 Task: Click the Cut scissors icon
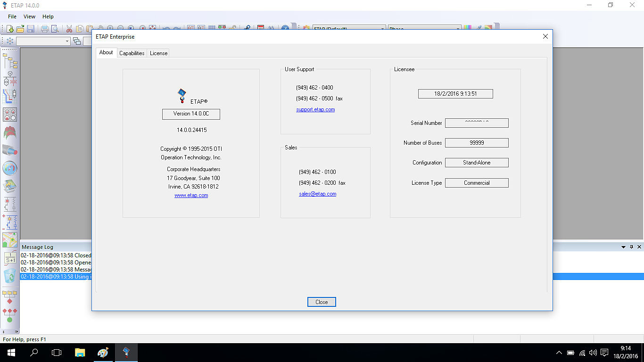(x=69, y=29)
